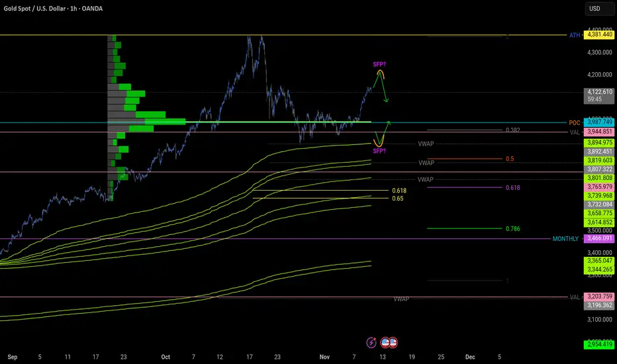Click the pink 3,765.979 price label

pyautogui.click(x=598, y=187)
